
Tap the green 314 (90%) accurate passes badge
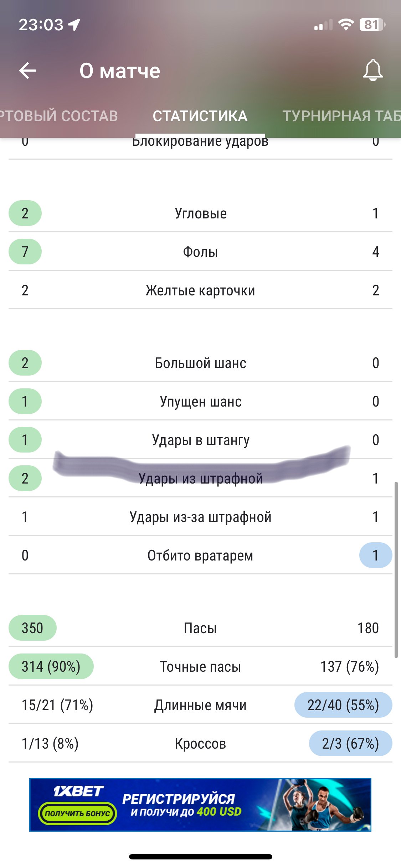coord(51,667)
